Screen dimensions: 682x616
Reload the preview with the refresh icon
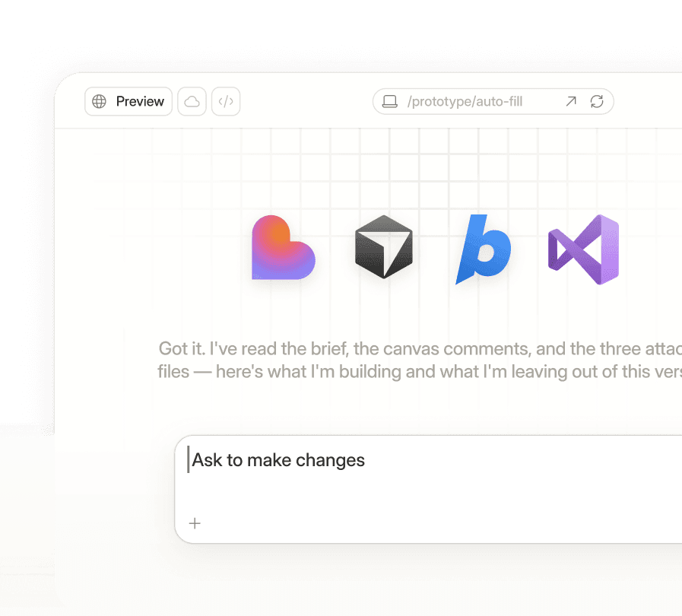[597, 101]
